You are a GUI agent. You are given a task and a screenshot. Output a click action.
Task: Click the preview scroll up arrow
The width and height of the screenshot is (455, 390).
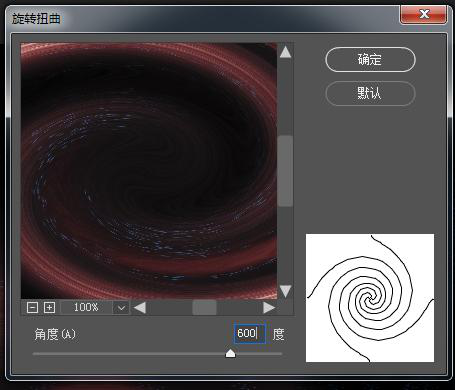[285, 52]
